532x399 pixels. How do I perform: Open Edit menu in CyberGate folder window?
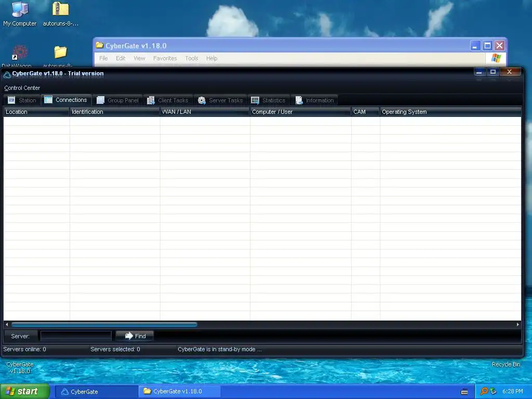[121, 58]
